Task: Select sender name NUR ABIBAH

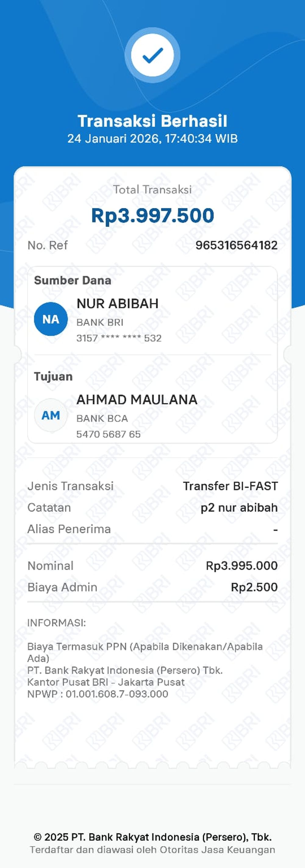Action: [x=117, y=304]
